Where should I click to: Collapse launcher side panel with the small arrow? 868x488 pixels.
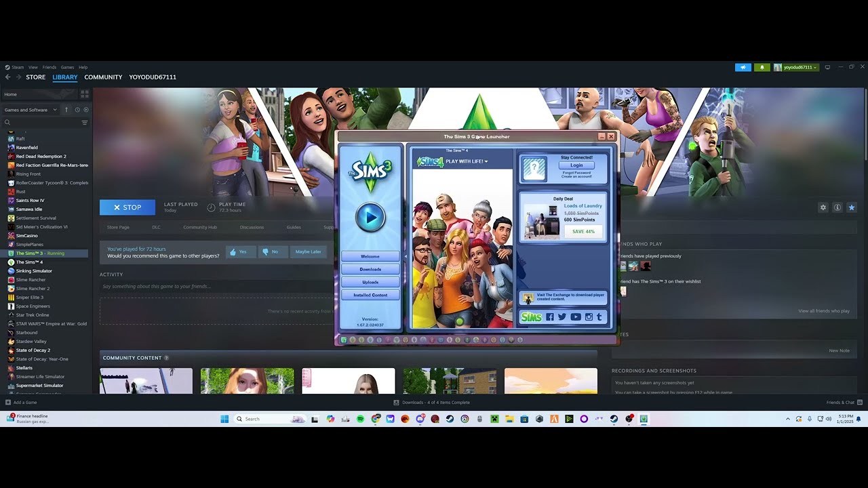[x=406, y=256]
